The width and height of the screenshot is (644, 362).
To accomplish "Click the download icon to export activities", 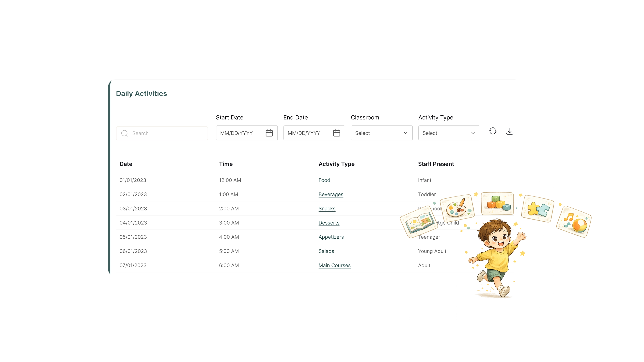I will pos(510,131).
